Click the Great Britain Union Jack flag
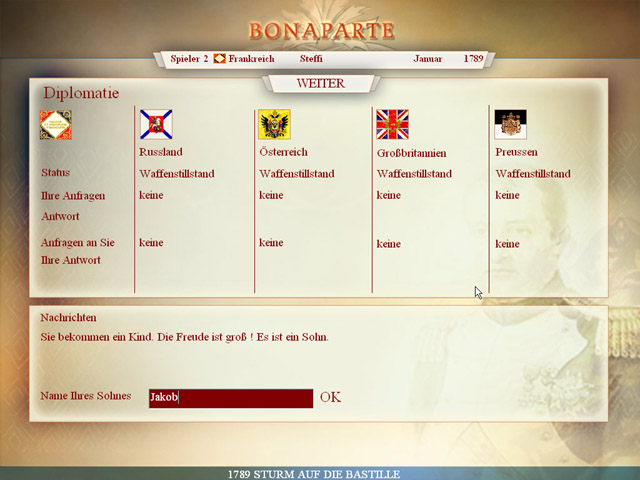This screenshot has height=480, width=640. (x=392, y=124)
